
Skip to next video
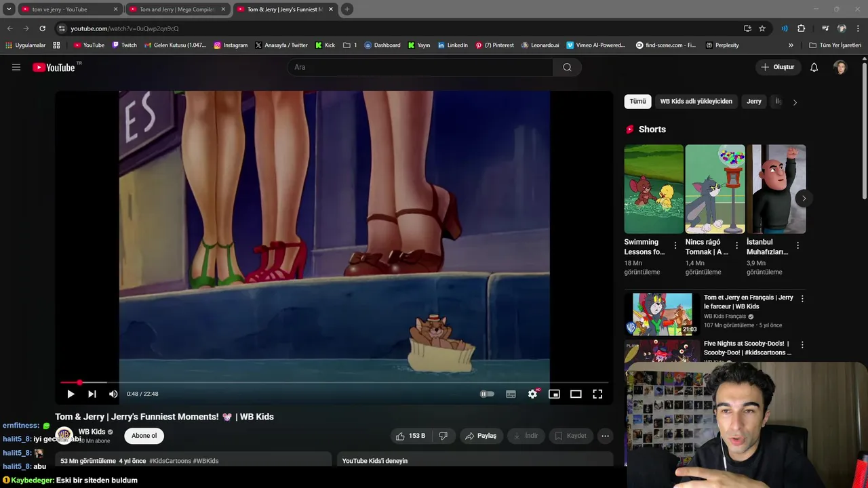pos(92,394)
